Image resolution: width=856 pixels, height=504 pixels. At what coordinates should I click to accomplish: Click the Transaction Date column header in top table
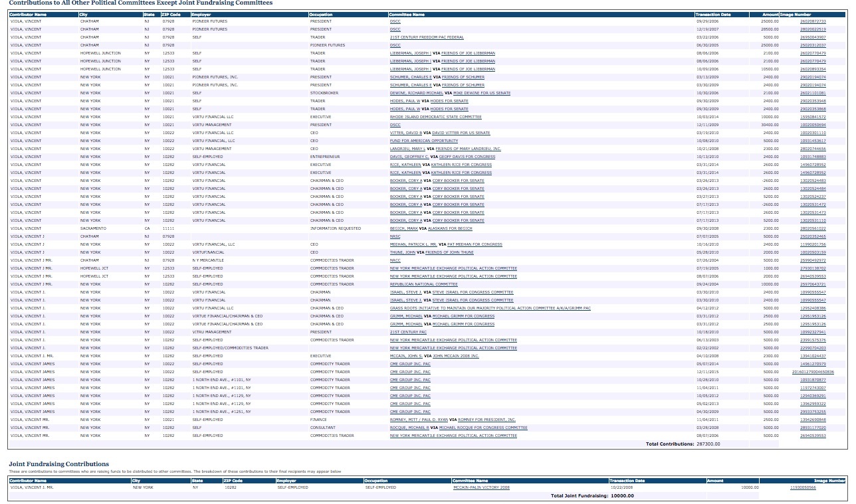(712, 14)
